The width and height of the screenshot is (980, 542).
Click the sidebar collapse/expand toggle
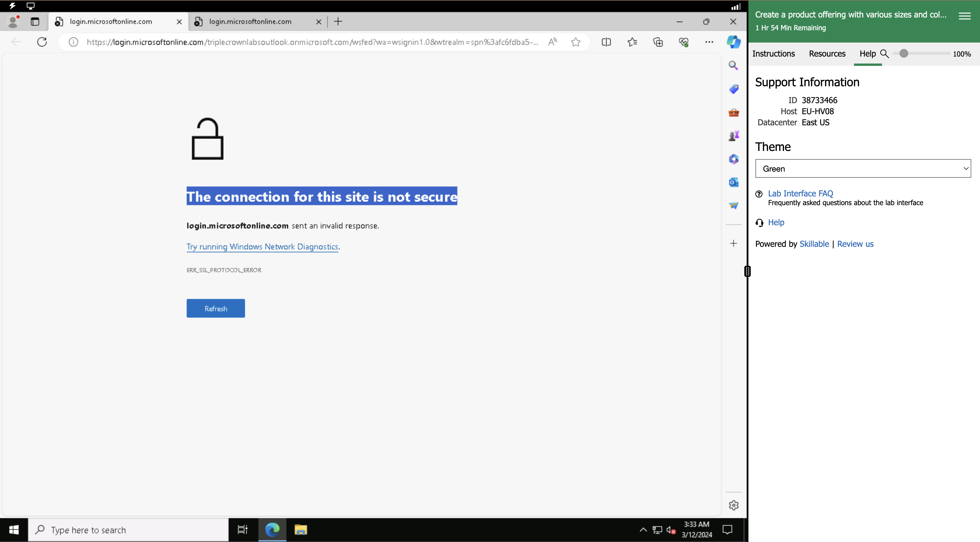tap(748, 270)
